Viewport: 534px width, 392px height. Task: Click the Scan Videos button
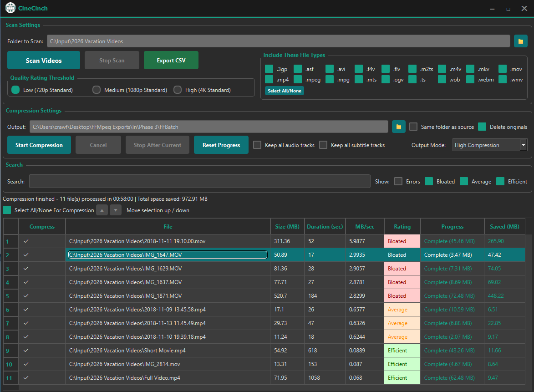43,60
